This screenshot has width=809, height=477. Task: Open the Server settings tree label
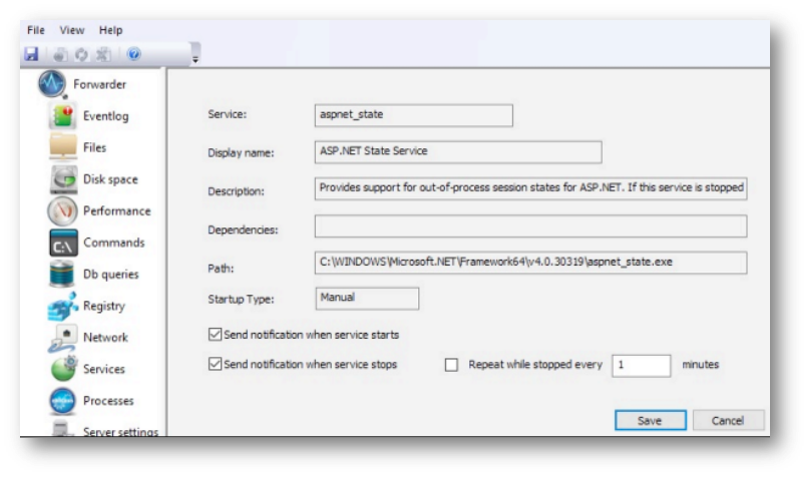121,432
